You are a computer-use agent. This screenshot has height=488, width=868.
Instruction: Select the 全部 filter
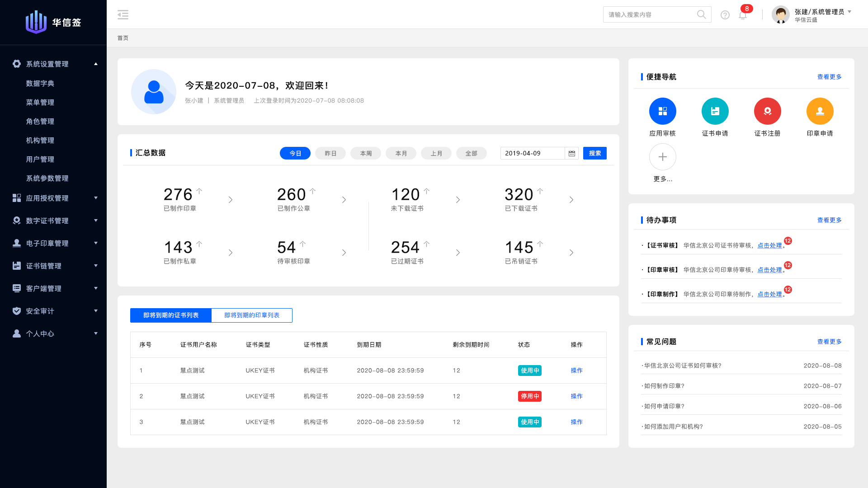(472, 153)
